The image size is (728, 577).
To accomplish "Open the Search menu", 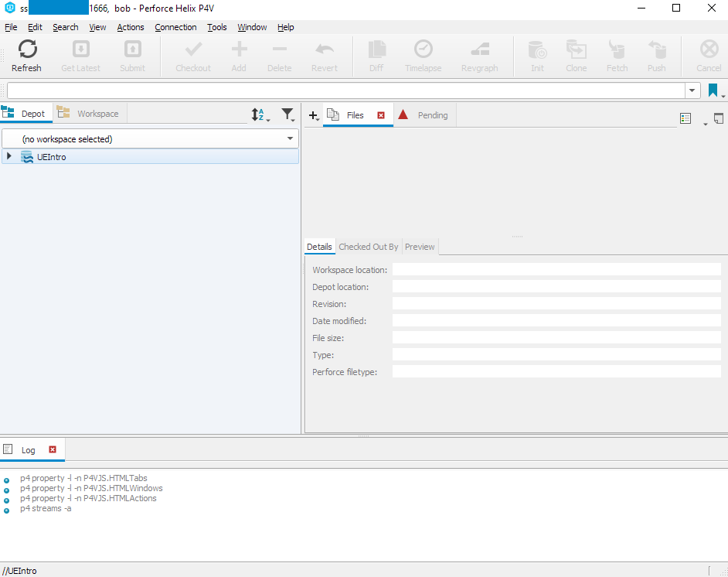I will pyautogui.click(x=66, y=27).
